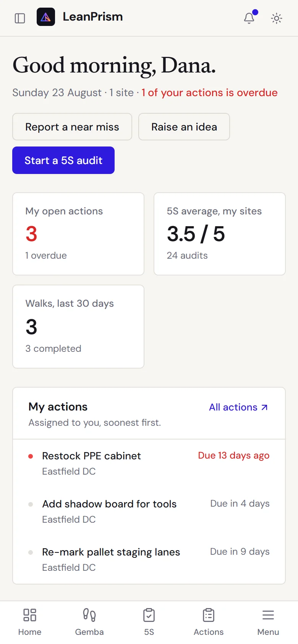Open the Restock PPE cabinet action
The width and height of the screenshot is (298, 644).
click(x=149, y=464)
